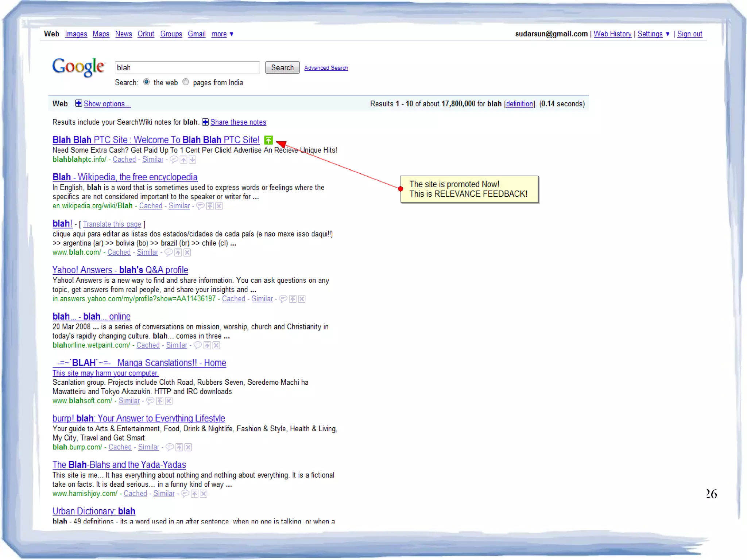Click the search query input field

(x=187, y=67)
